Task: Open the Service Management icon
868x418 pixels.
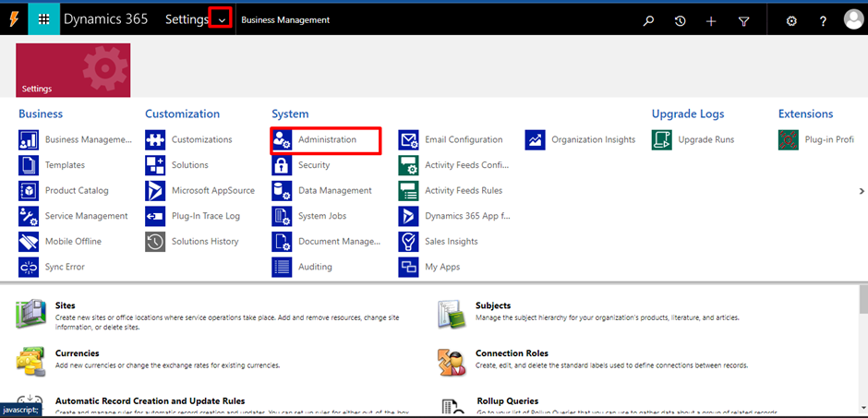Action: coord(29,216)
